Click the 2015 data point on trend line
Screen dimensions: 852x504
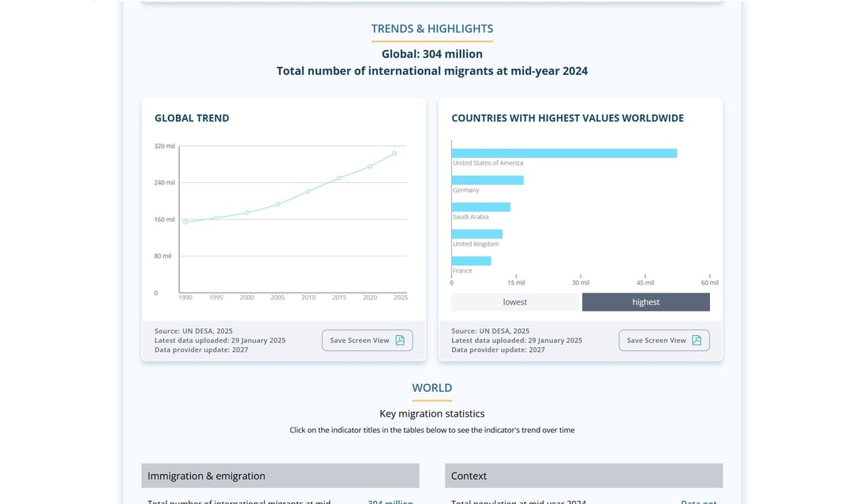[339, 178]
